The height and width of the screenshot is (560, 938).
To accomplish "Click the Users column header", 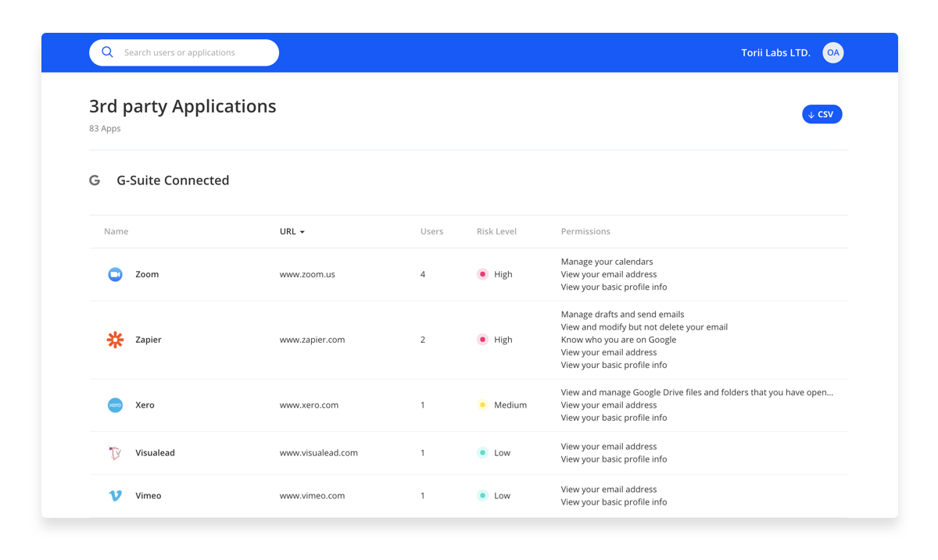I will tap(431, 231).
